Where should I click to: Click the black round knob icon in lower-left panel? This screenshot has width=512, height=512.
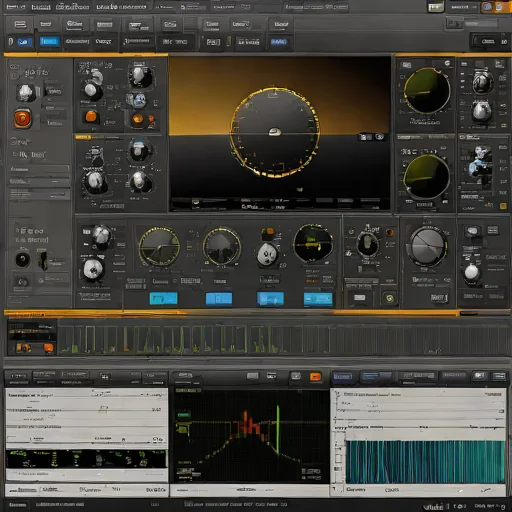23,259
